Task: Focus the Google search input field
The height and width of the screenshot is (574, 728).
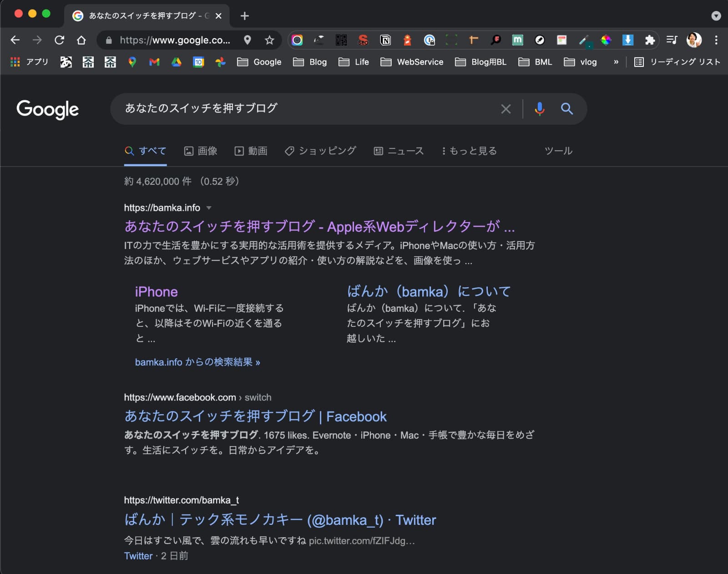Action: point(309,108)
